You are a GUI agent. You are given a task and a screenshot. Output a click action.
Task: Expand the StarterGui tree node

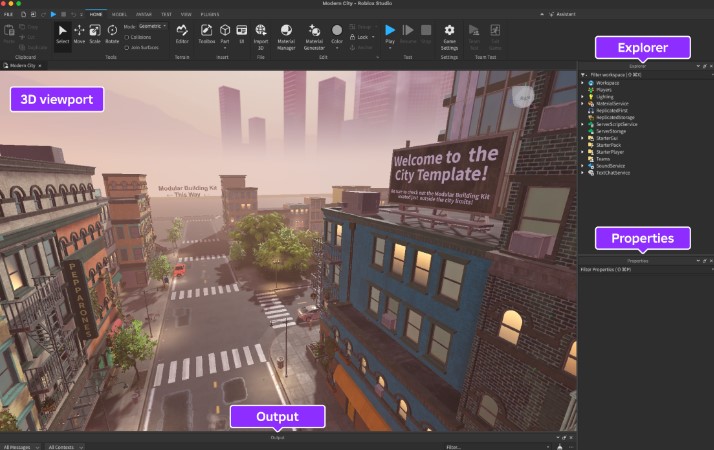tap(582, 138)
